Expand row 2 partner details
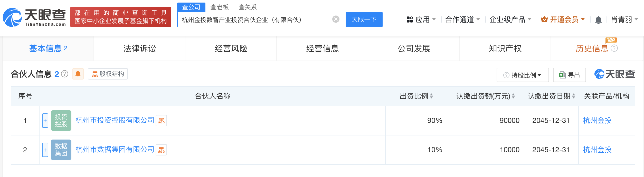 [x=45, y=150]
